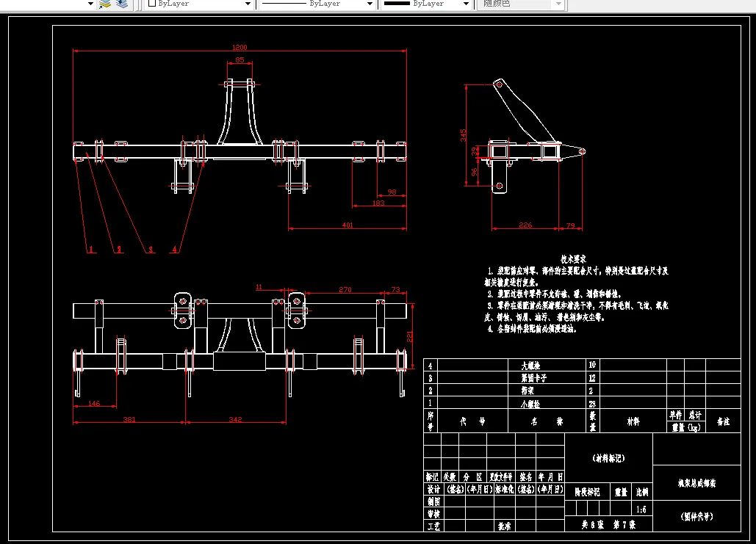Select the 226 dimension in side view

pyautogui.click(x=525, y=225)
